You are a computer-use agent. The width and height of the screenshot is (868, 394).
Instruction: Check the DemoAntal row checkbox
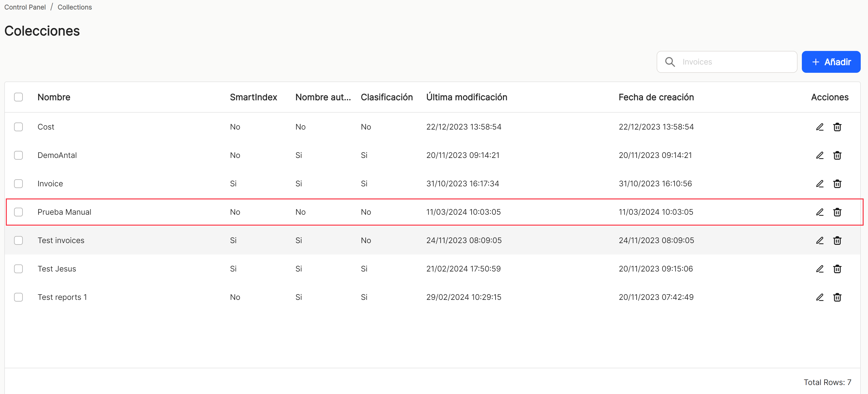[18, 155]
